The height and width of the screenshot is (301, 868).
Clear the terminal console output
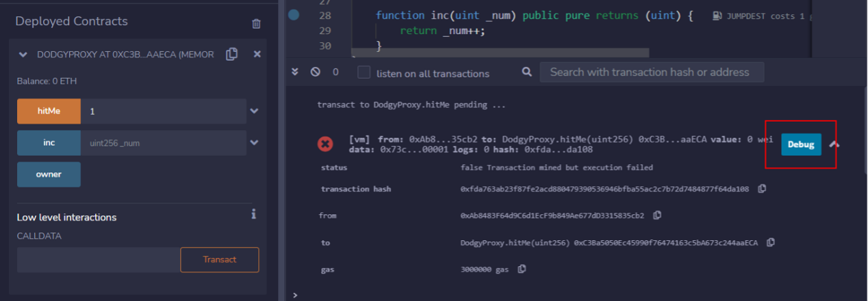tap(315, 72)
